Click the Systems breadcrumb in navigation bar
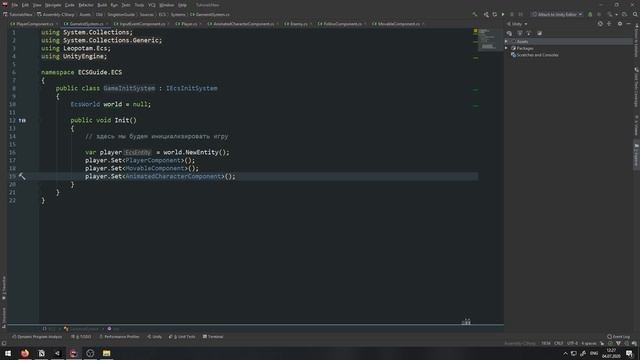The width and height of the screenshot is (640, 360). [x=178, y=14]
